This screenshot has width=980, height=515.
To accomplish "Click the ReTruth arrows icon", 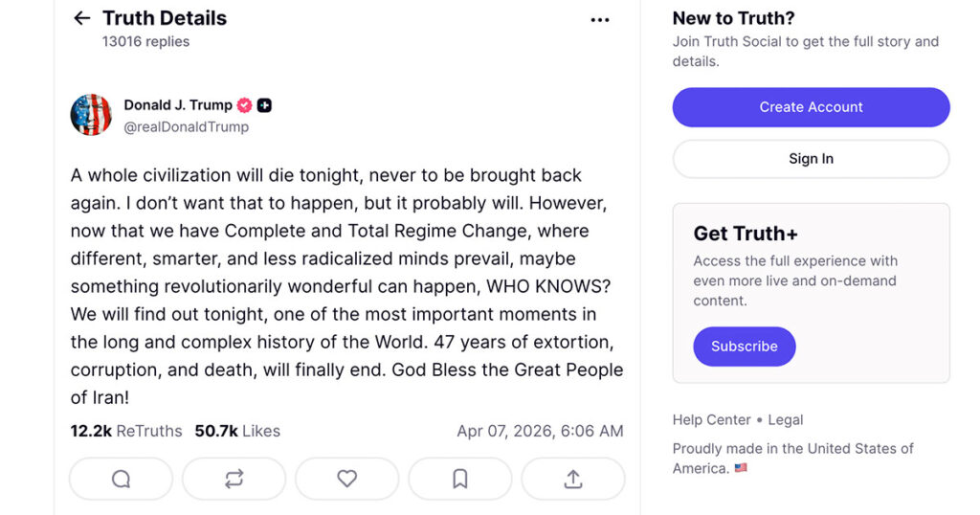I will [x=234, y=479].
